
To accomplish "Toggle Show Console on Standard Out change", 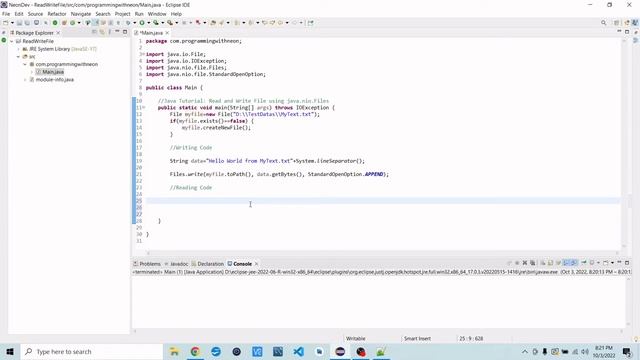I will [566, 263].
